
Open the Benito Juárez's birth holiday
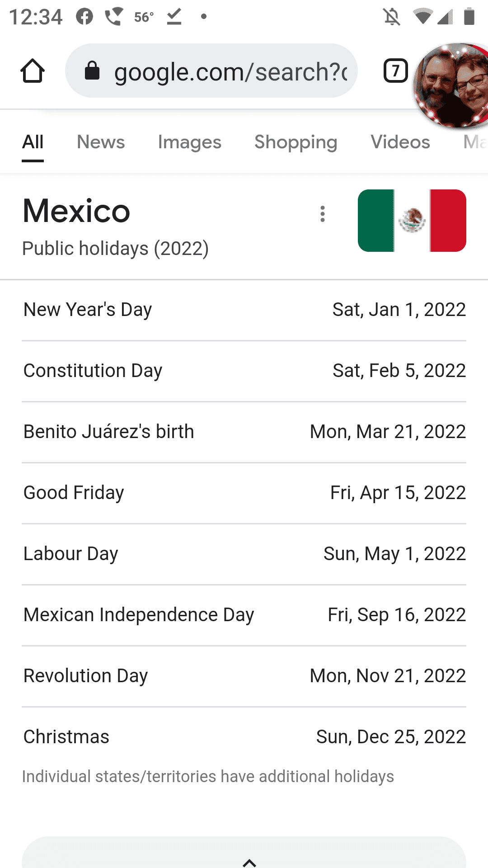click(244, 432)
